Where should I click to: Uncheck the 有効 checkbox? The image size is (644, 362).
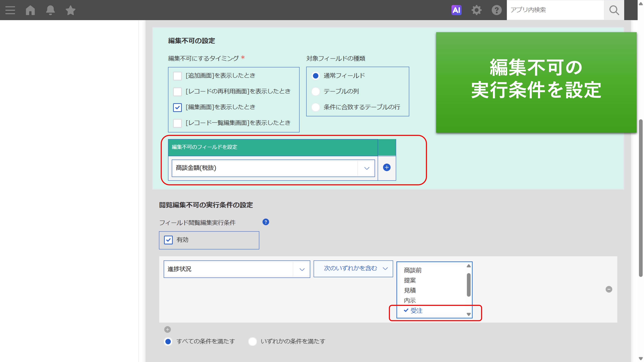(x=168, y=240)
